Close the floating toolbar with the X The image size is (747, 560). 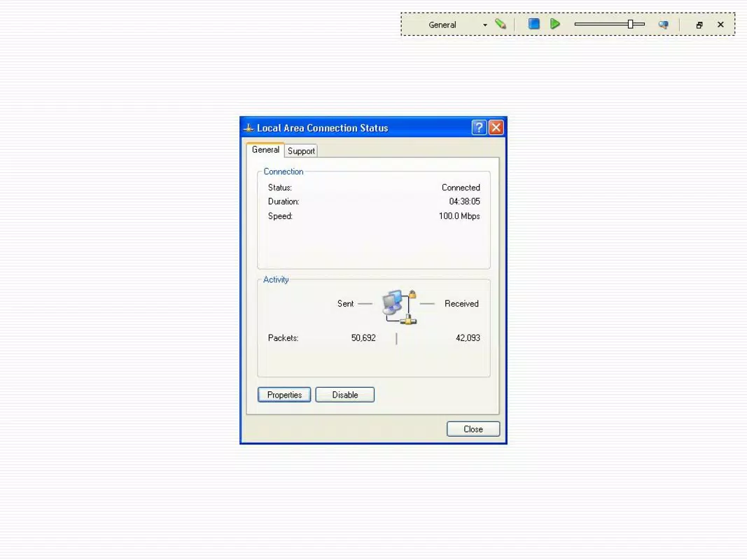click(720, 24)
